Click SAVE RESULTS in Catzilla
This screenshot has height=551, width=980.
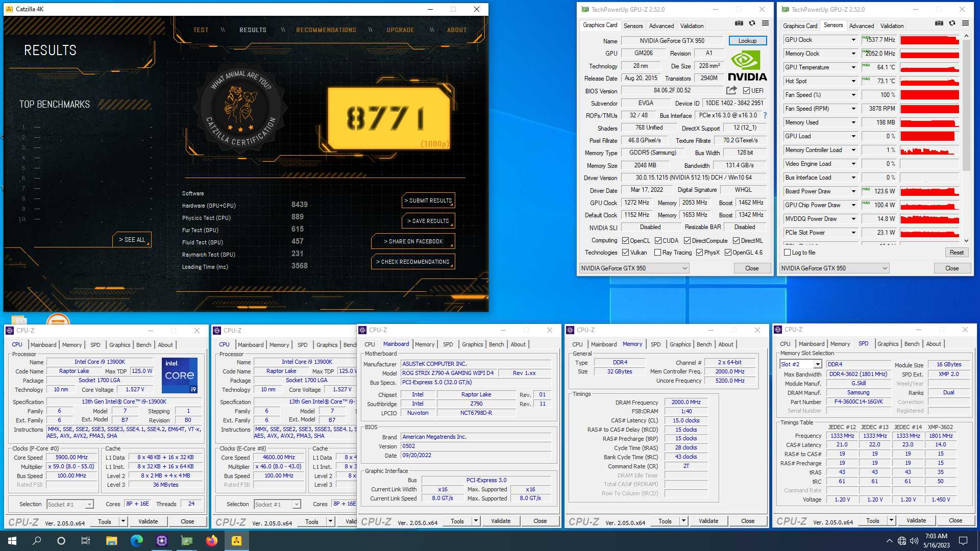(x=428, y=221)
